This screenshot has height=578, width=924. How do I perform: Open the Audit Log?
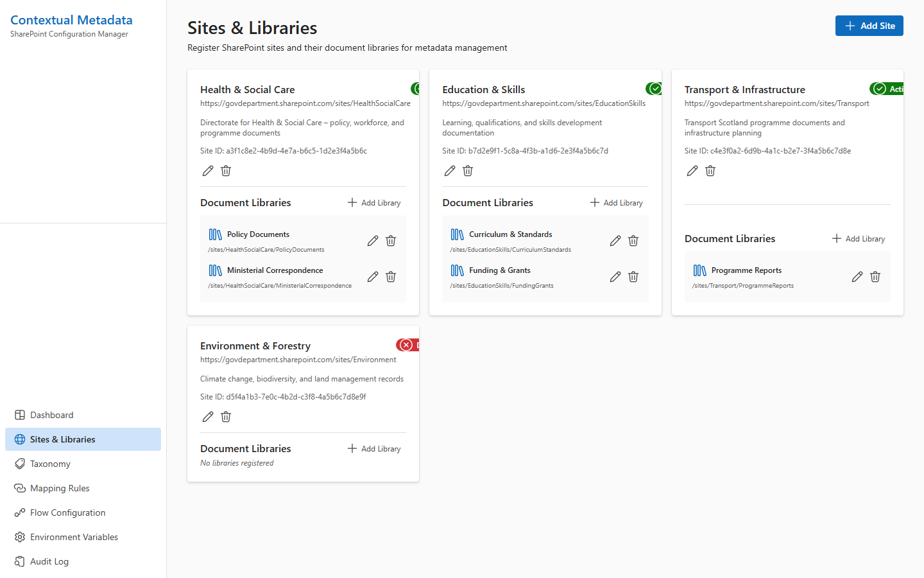click(x=49, y=561)
